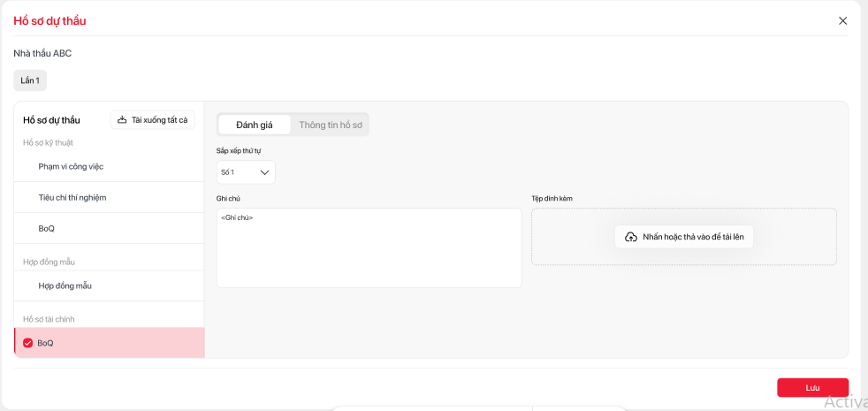Image resolution: width=868 pixels, height=411 pixels.
Task: Switch to the Đánh giá tab
Action: [x=254, y=125]
